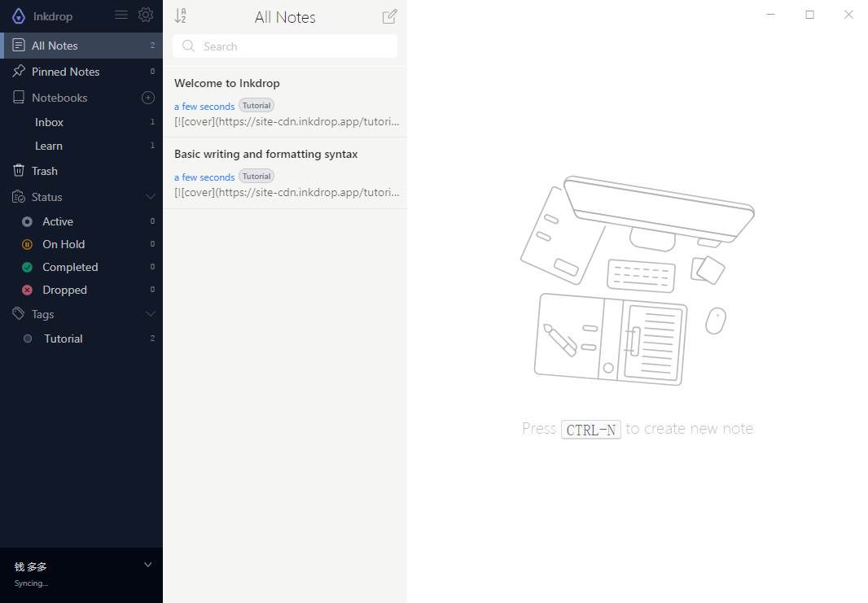Click Tutorial tag on Basic writing note

click(x=256, y=176)
